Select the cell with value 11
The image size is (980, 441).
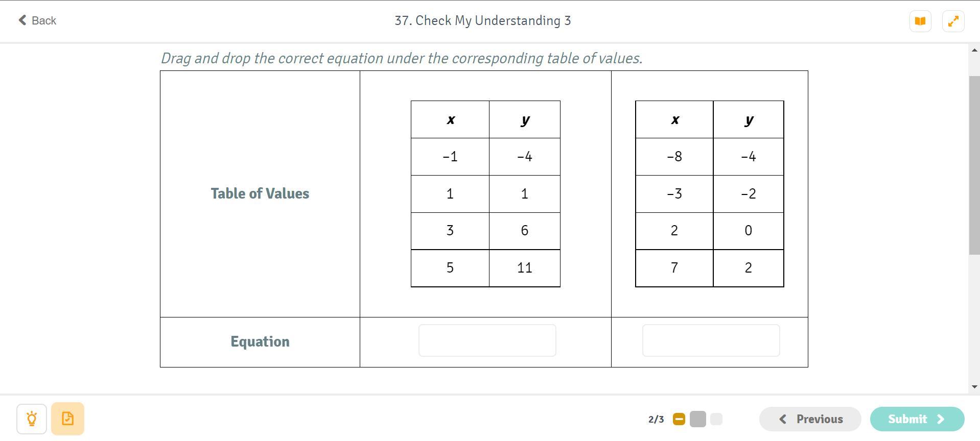pos(525,268)
